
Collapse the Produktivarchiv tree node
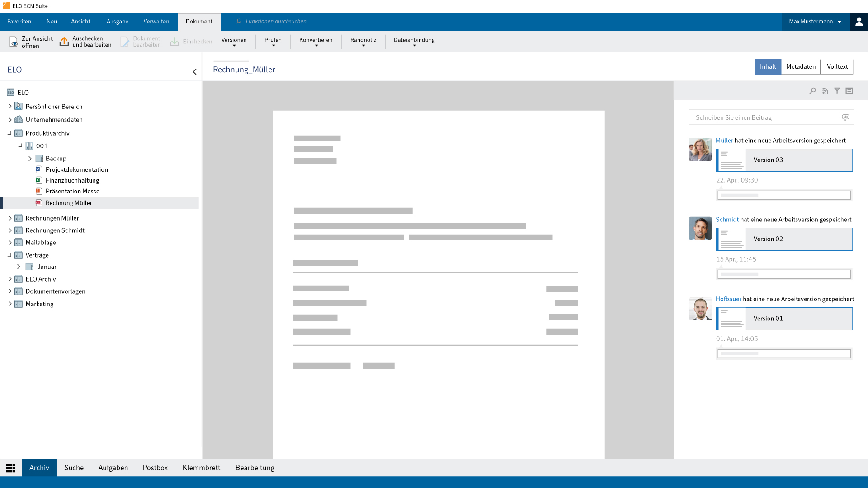[9, 133]
